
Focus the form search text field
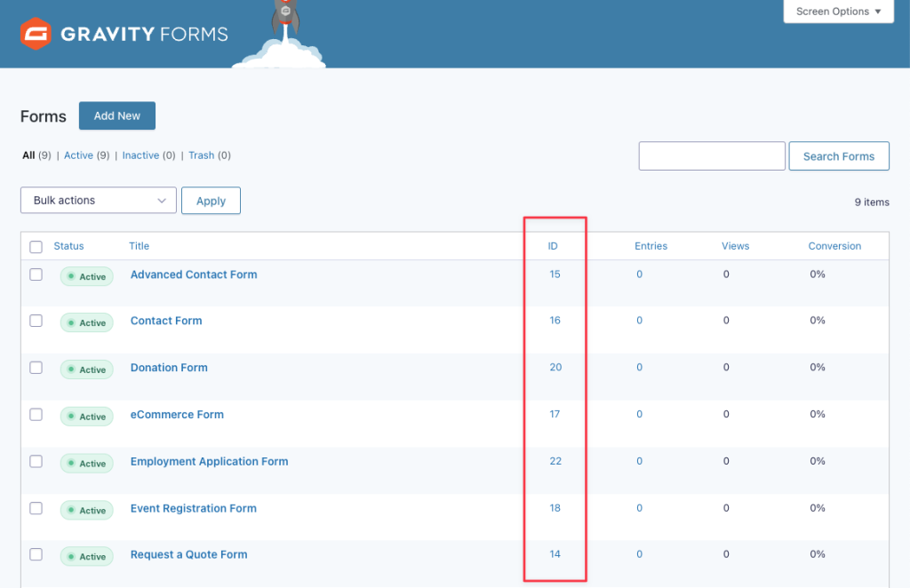[x=712, y=156]
